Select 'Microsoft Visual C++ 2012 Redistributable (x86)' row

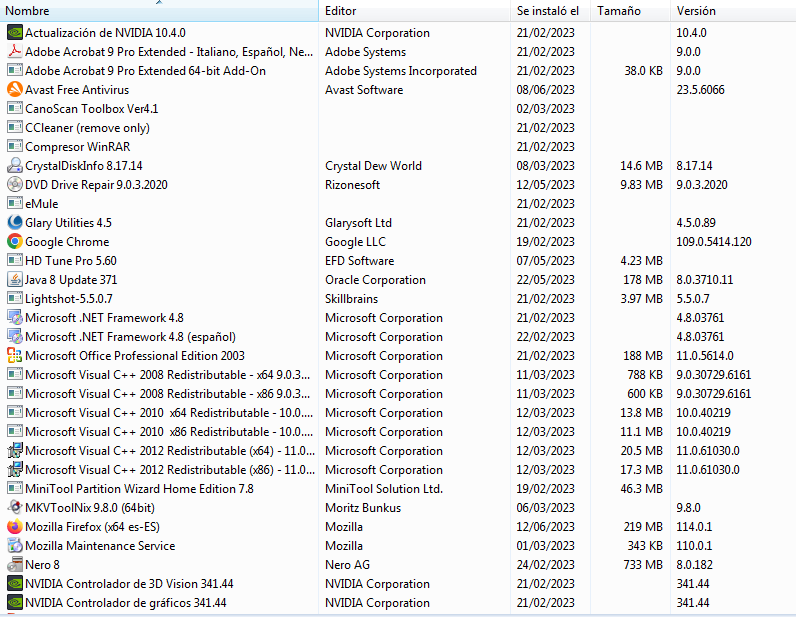click(170, 470)
